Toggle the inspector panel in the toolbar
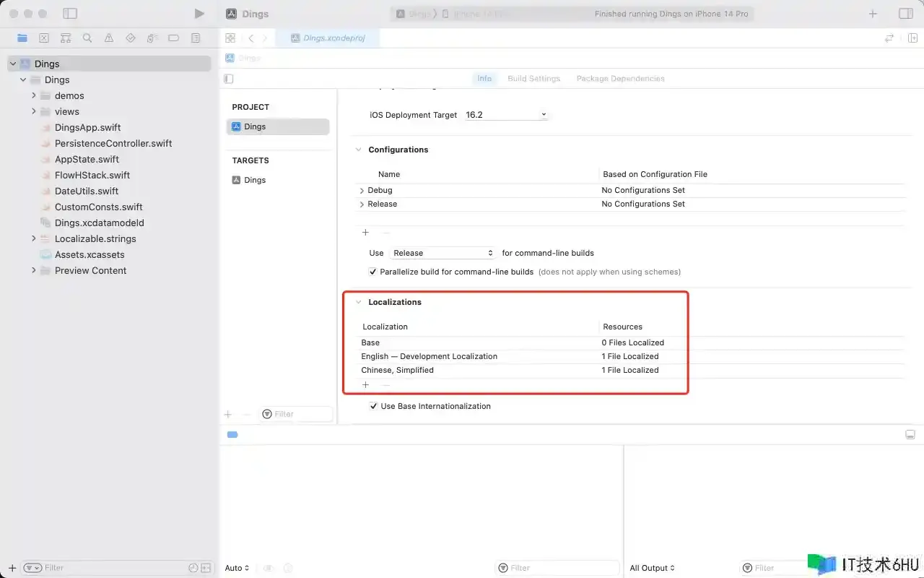The height and width of the screenshot is (578, 924). [x=905, y=14]
